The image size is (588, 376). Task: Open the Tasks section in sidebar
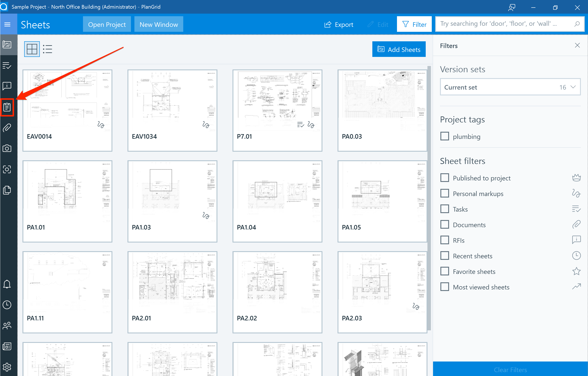coord(7,66)
